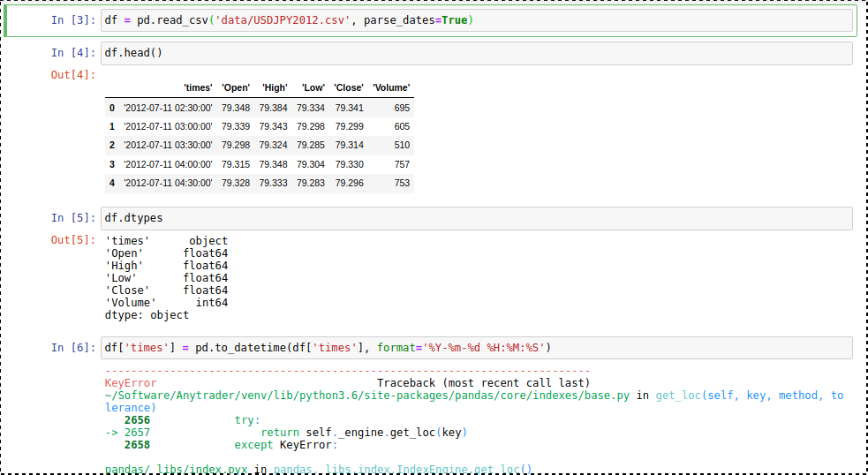Click the Close value 79.341
Image resolution: width=868 pixels, height=475 pixels.
(350, 108)
